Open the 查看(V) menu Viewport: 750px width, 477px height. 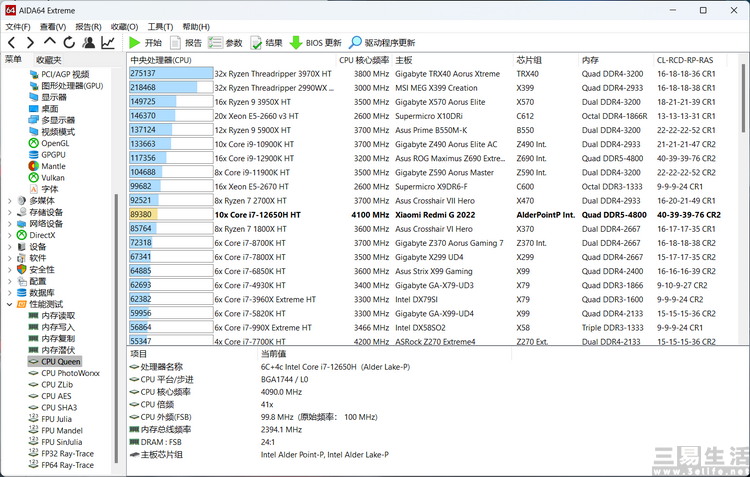(x=53, y=27)
